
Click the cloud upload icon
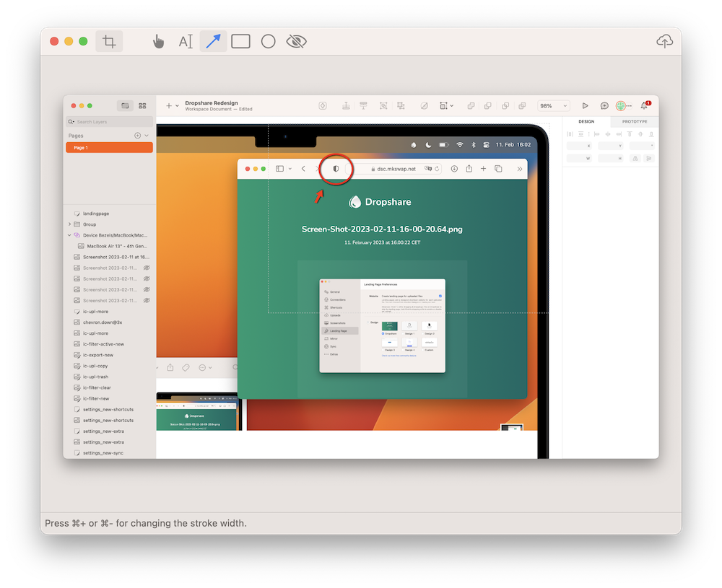(x=664, y=42)
